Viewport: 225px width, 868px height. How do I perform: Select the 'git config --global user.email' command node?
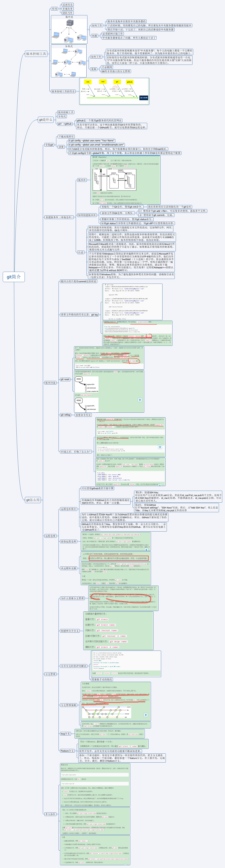96,145
